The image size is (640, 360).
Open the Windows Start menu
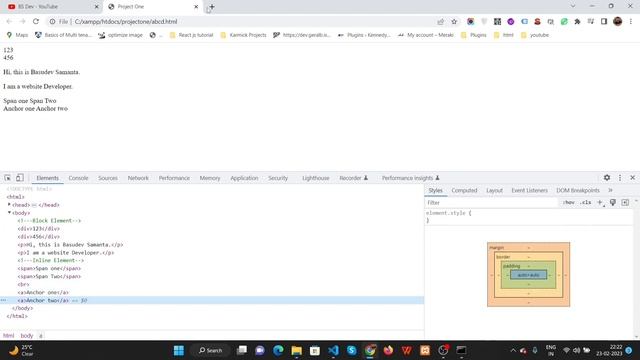click(x=178, y=351)
